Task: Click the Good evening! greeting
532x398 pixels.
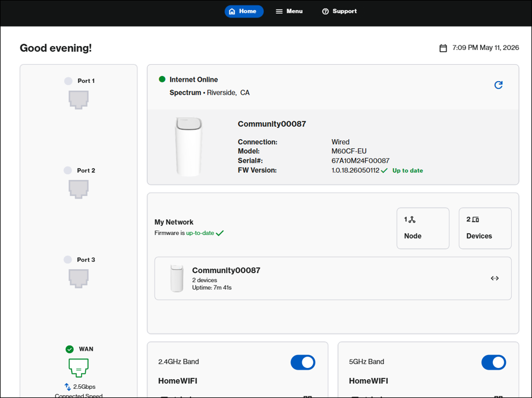Action: point(56,48)
